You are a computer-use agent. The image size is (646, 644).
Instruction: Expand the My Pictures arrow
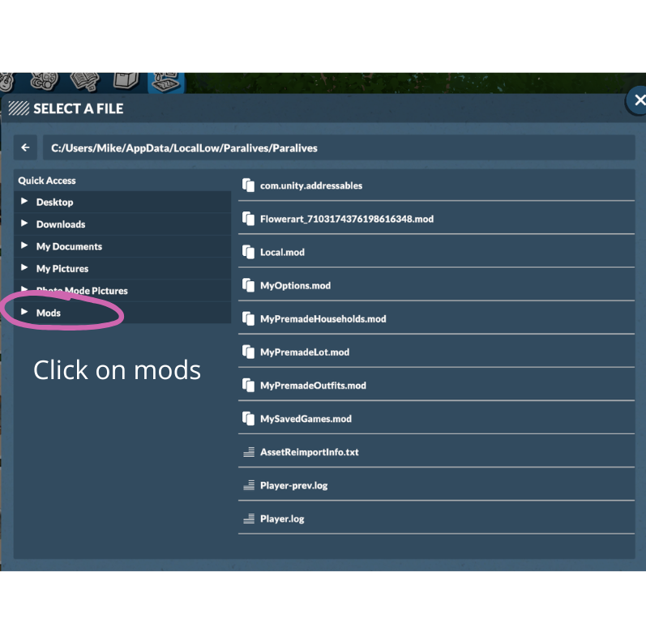tap(24, 267)
